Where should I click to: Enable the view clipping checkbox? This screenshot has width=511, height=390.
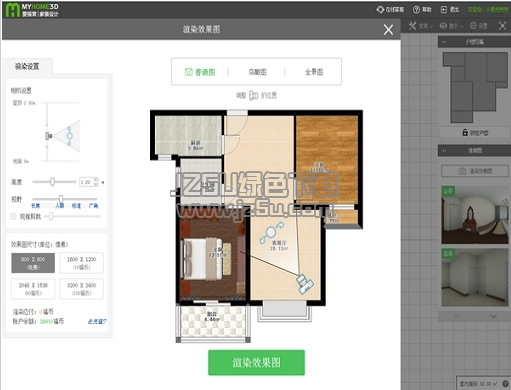[13, 217]
